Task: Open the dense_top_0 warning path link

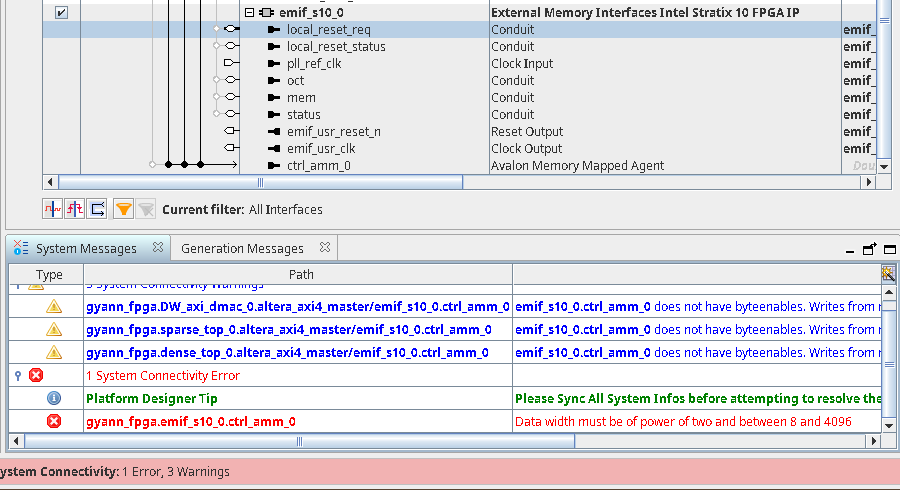Action: (287, 352)
